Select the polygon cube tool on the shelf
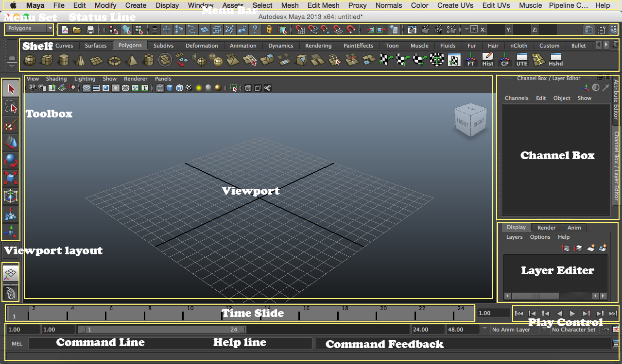The height and width of the screenshot is (364, 622). click(48, 60)
